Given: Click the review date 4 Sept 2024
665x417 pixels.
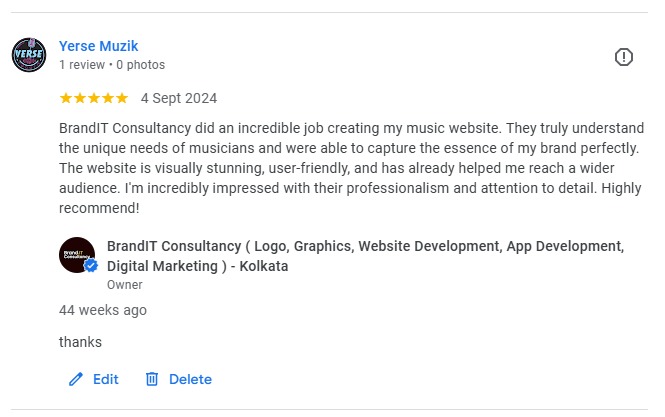Looking at the screenshot, I should tap(179, 98).
